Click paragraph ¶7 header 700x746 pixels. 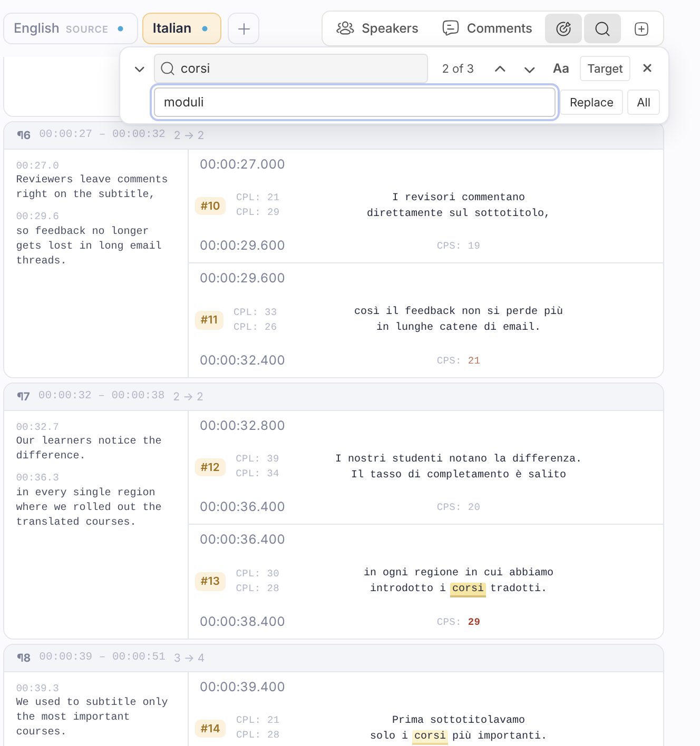[x=334, y=397]
